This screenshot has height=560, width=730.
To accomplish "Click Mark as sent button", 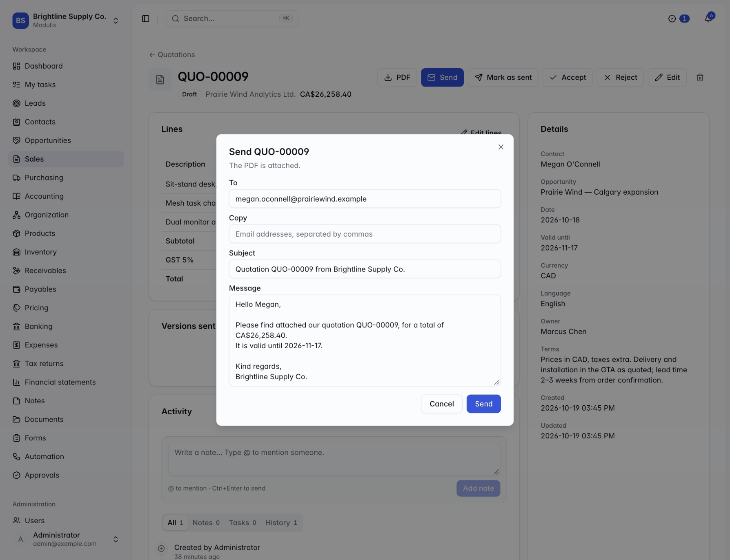I will click(503, 78).
